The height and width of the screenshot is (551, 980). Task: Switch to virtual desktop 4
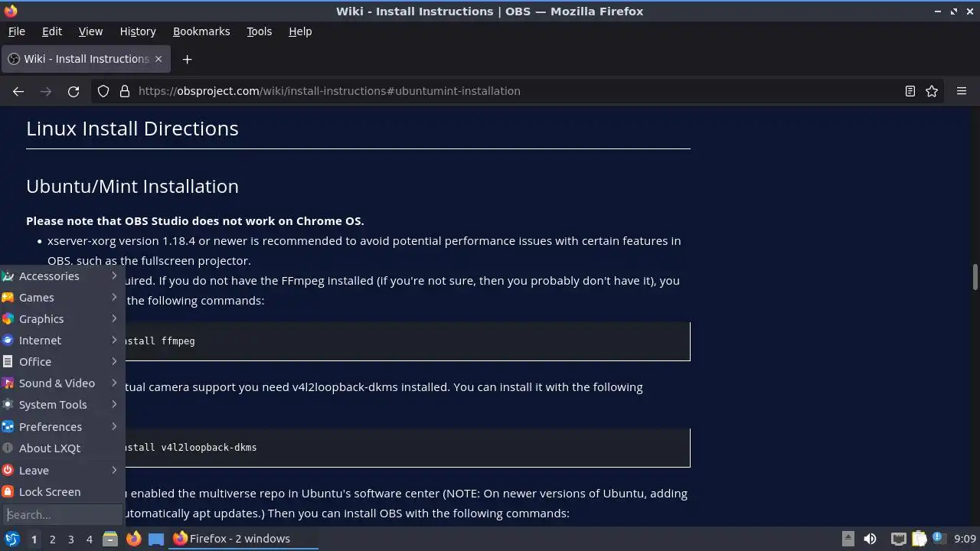tap(89, 540)
